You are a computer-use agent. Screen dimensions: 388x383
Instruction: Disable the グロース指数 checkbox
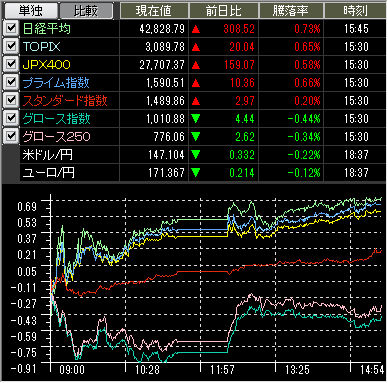tap(11, 118)
